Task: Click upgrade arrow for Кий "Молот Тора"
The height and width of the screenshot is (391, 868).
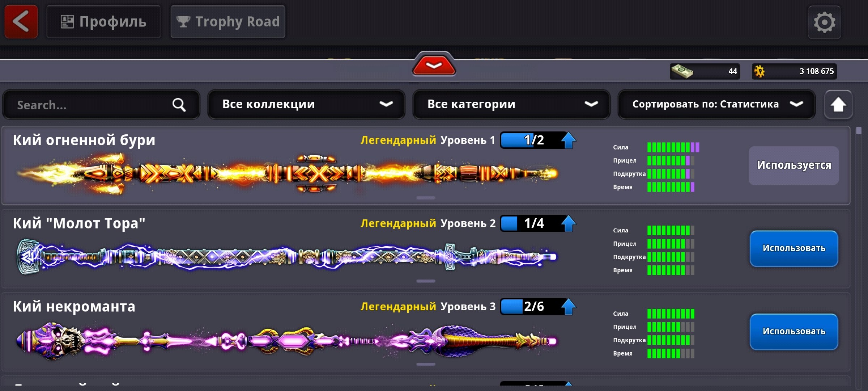Action: pos(568,223)
